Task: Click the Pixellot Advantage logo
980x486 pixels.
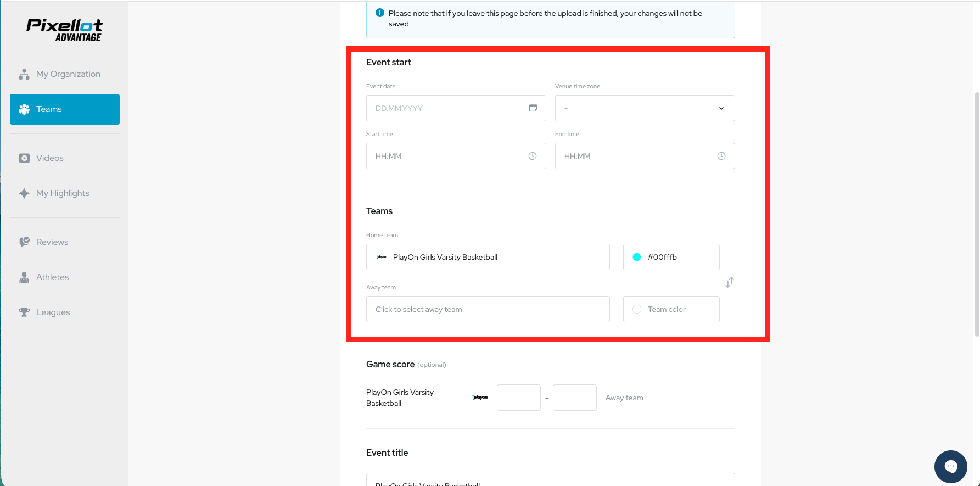Action: click(65, 30)
